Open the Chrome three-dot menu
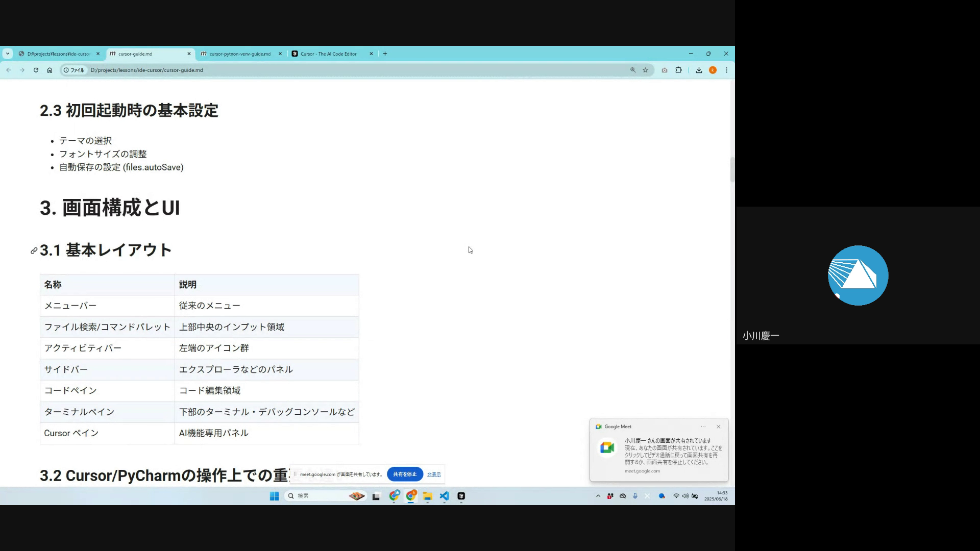Viewport: 980px width, 551px height. pyautogui.click(x=726, y=70)
